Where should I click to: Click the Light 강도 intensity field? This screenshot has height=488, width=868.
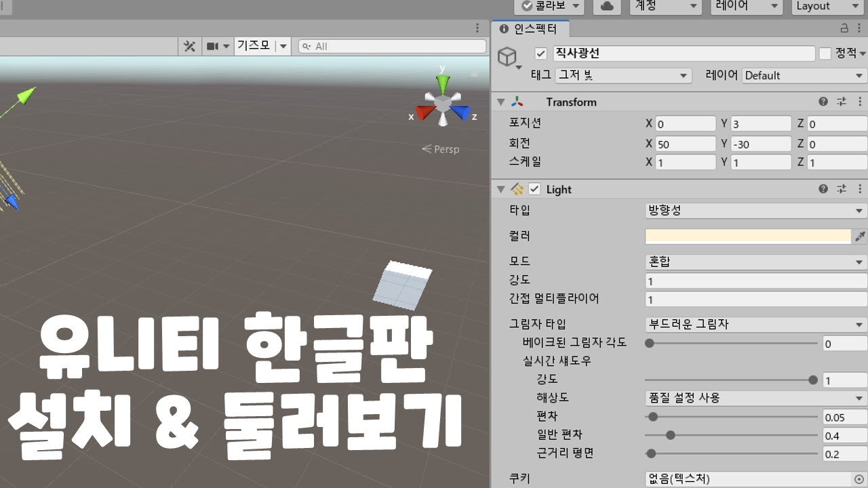point(756,281)
